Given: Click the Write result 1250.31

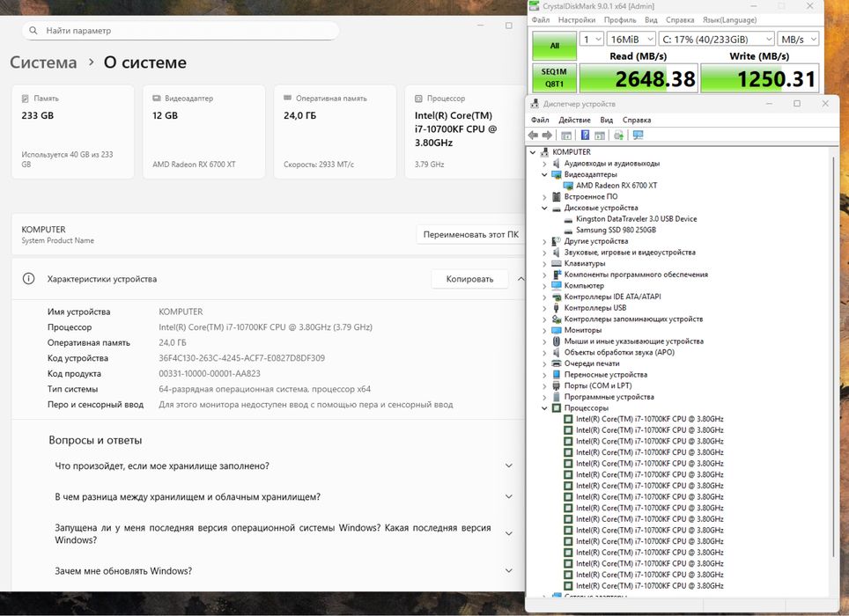Looking at the screenshot, I should click(x=760, y=79).
